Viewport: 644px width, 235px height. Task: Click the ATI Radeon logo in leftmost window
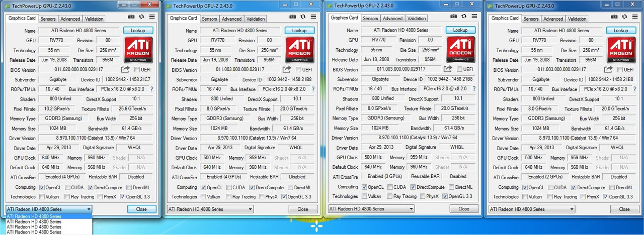(x=139, y=49)
